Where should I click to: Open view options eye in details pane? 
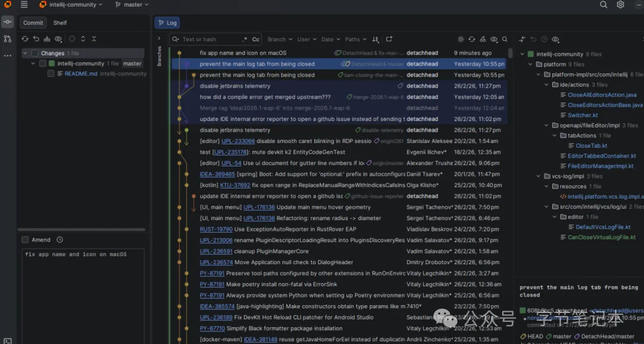(555, 39)
